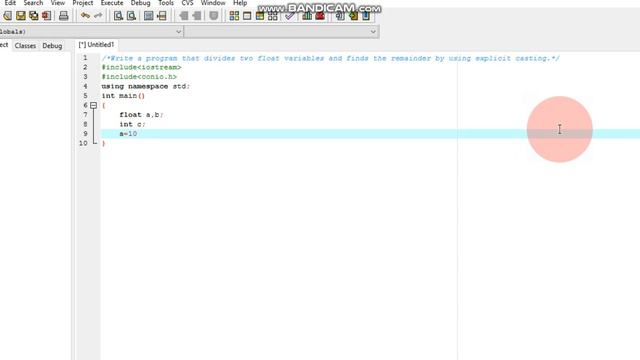Open the Replace tool icon
The image size is (640, 360).
pyautogui.click(x=131, y=16)
